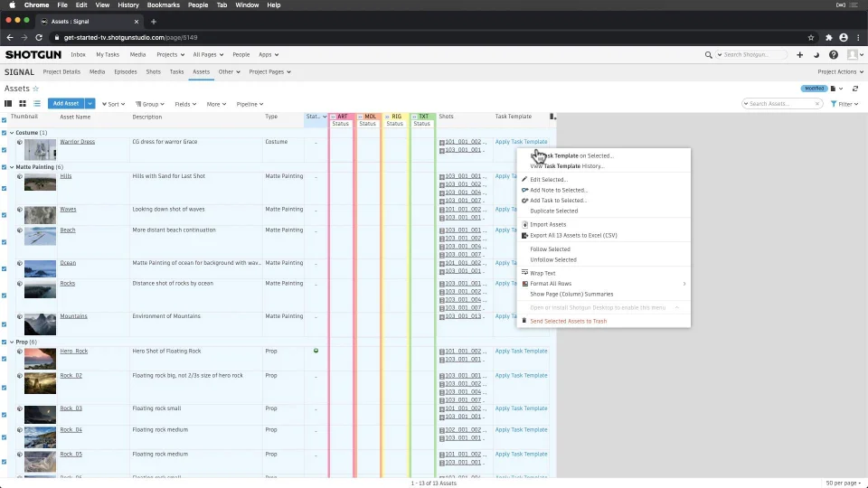Click the RIG column yellow header
868x488 pixels.
tap(396, 117)
